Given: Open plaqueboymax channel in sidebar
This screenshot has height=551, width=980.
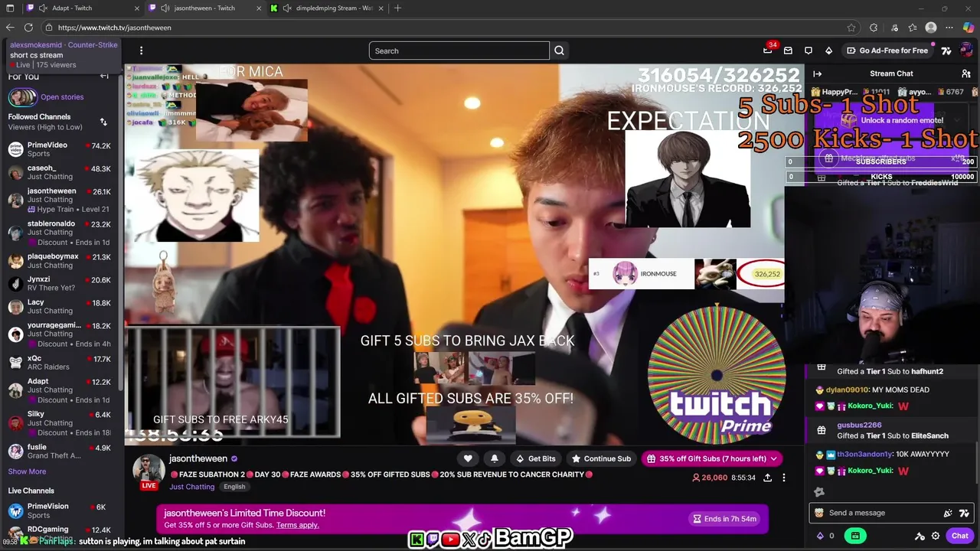Looking at the screenshot, I should [x=60, y=261].
